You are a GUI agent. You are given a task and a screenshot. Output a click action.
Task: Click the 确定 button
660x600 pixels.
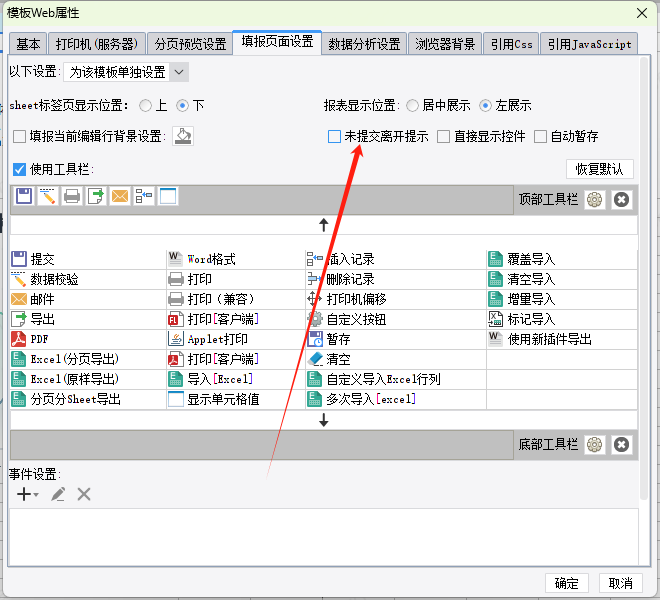(566, 583)
